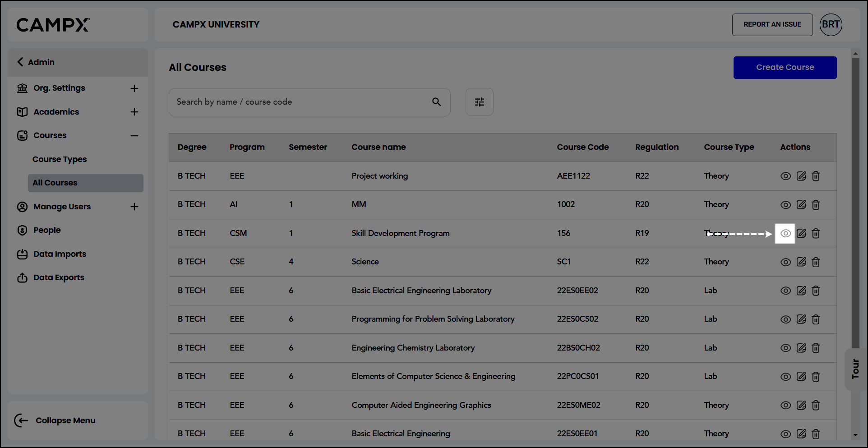View Computer Aided Engineering Graphics course
The height and width of the screenshot is (448, 868).
pos(785,405)
